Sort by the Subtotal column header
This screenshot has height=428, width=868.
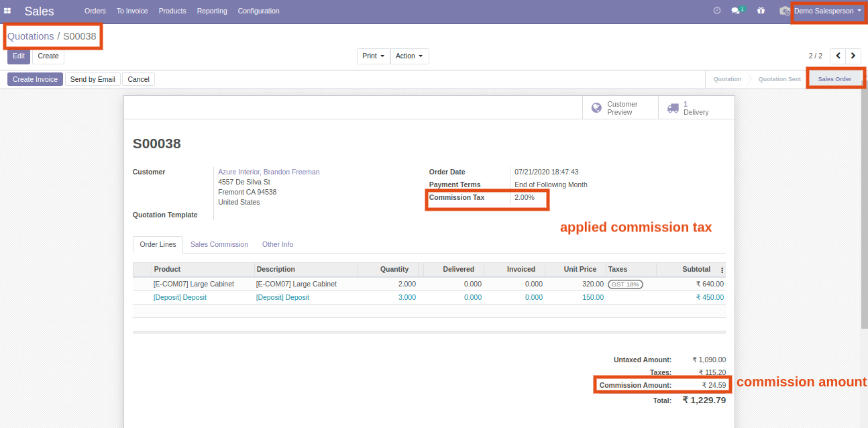click(686, 270)
